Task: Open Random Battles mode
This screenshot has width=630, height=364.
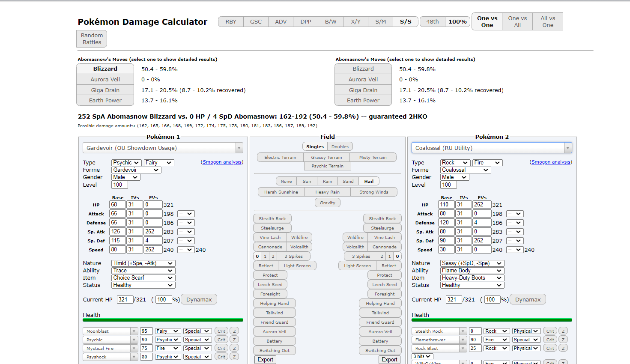Action: pos(92,39)
